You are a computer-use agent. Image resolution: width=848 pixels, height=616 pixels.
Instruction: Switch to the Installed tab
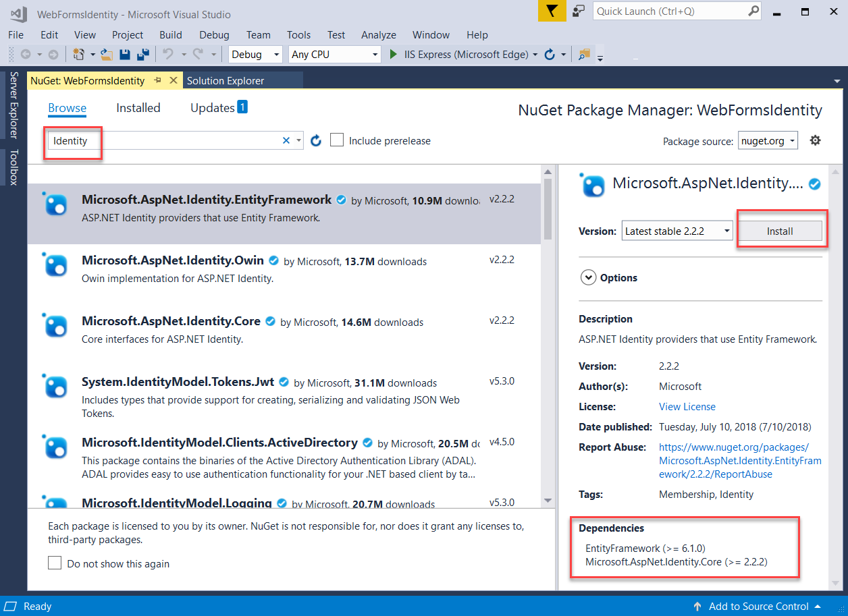click(x=138, y=107)
